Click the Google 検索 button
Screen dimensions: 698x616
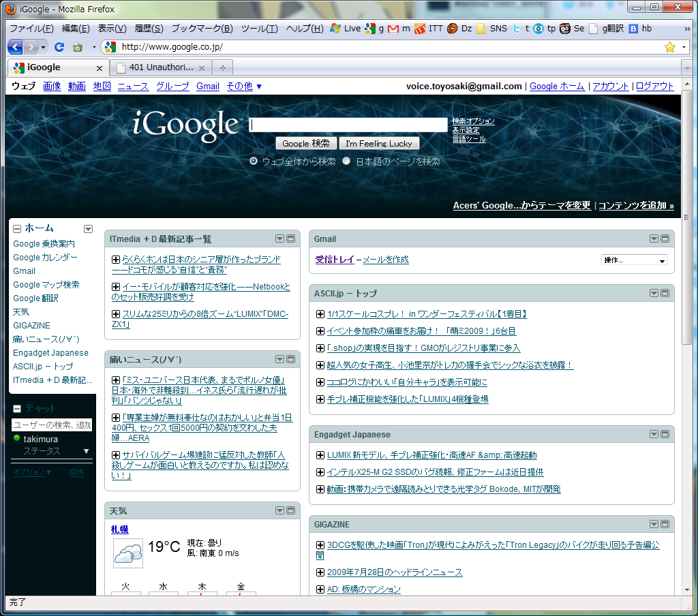[x=306, y=144]
